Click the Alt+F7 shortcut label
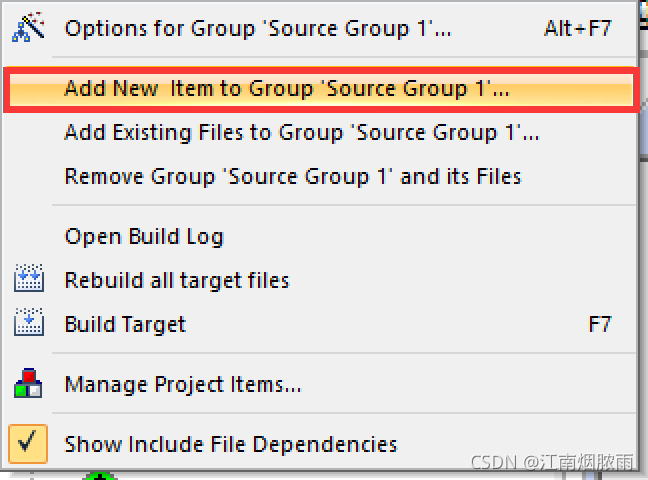Screen dimensions: 648x480 tap(577, 28)
